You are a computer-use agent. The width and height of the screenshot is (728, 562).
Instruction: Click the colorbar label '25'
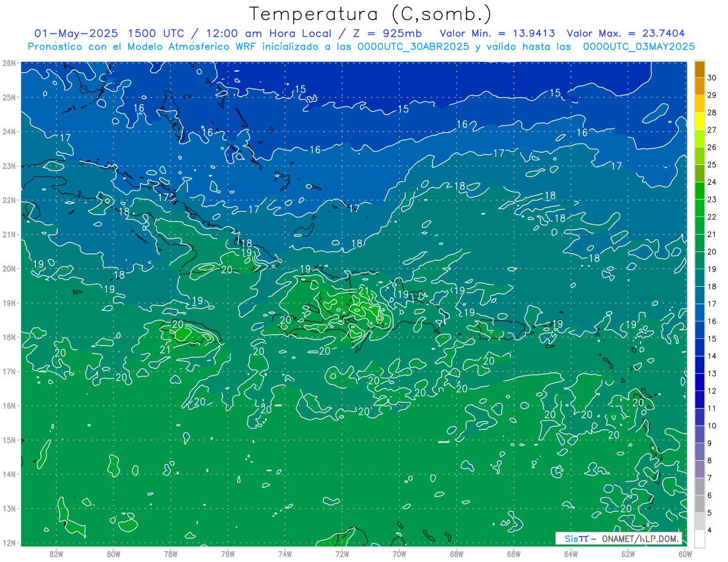[x=712, y=165]
